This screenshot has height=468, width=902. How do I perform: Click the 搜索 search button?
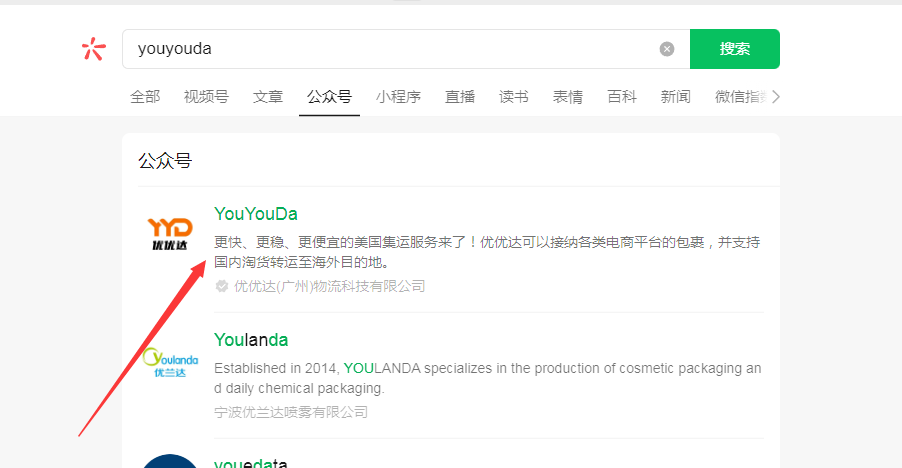735,49
